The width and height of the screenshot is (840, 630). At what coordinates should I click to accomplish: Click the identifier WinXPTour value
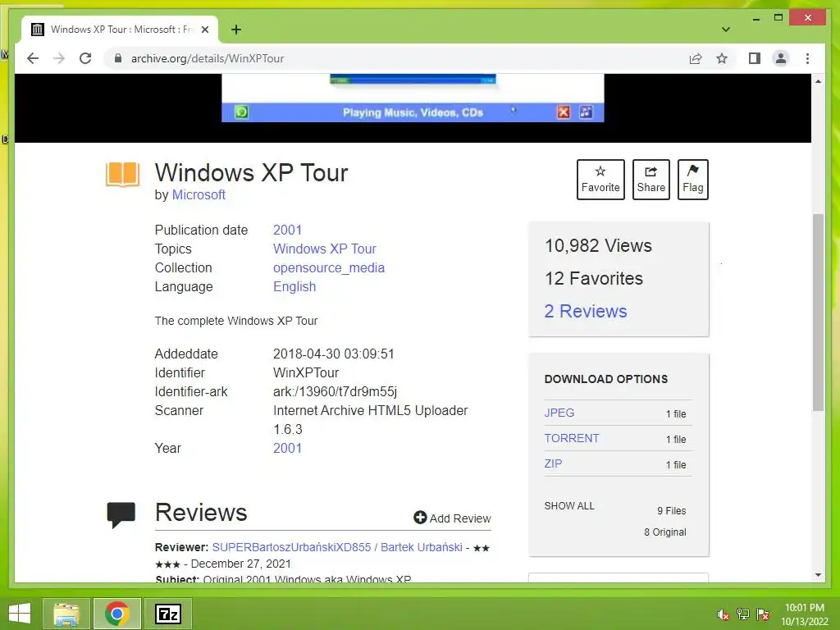pyautogui.click(x=306, y=373)
